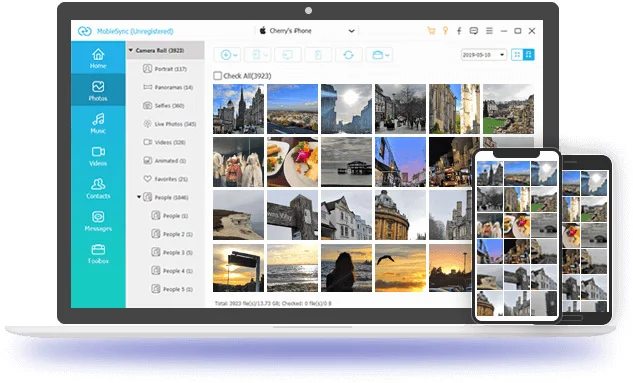The height and width of the screenshot is (383, 633).
Task: Select the grey pier seascape thumbnail
Action: click(346, 162)
